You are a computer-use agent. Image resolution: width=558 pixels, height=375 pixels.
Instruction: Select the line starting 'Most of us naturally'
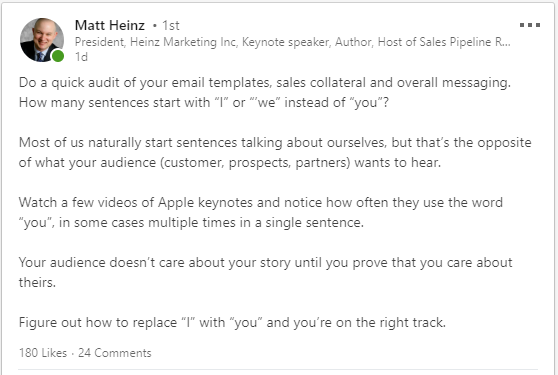tap(275, 142)
